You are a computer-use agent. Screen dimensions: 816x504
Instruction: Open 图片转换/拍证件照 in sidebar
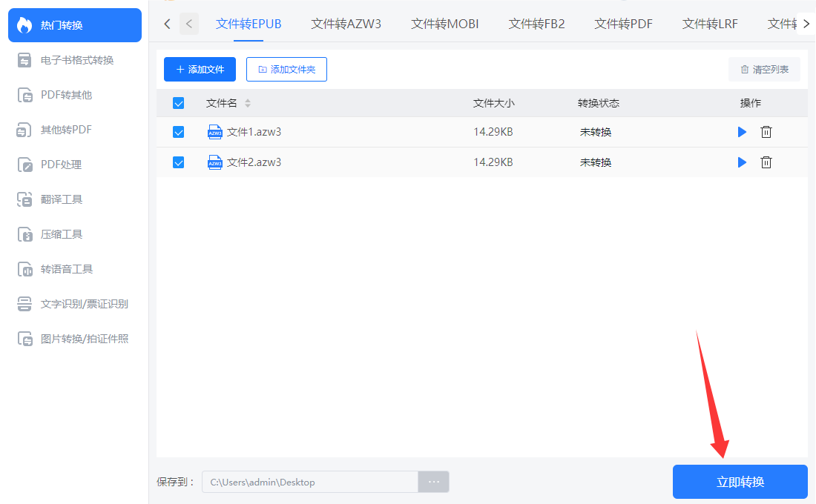click(74, 339)
